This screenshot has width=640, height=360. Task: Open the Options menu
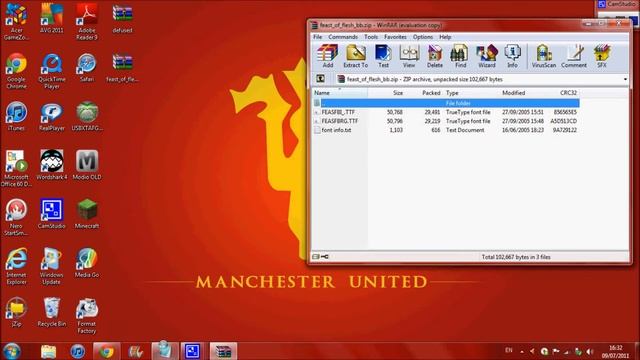tap(422, 37)
